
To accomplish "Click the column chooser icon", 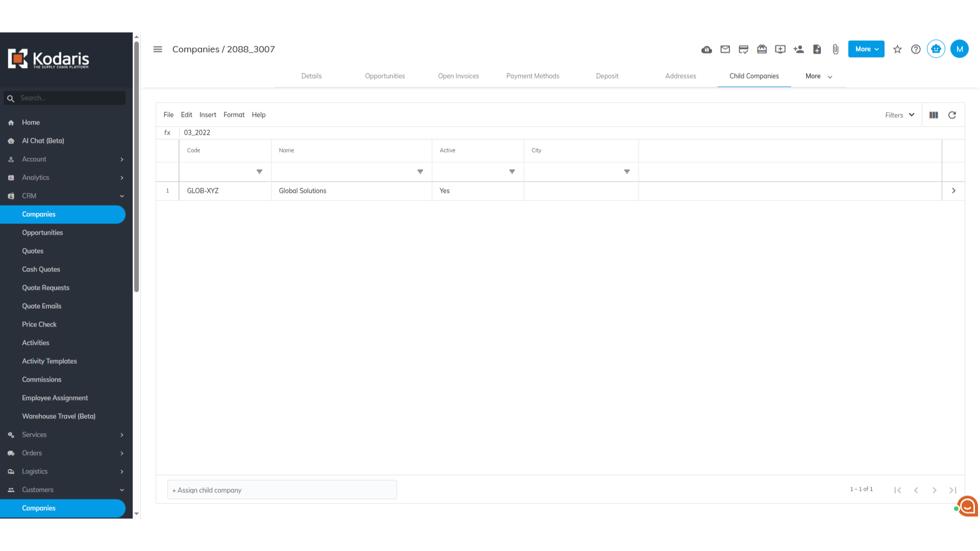I will point(934,115).
